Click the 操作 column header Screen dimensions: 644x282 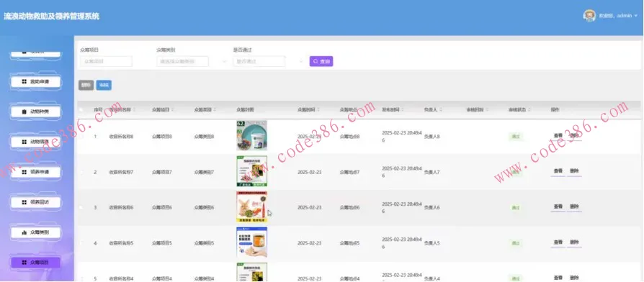pos(555,110)
